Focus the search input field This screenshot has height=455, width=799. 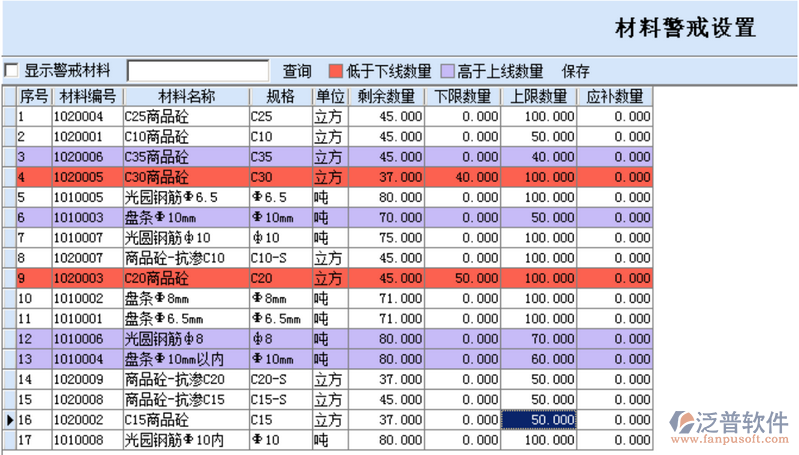tap(198, 71)
